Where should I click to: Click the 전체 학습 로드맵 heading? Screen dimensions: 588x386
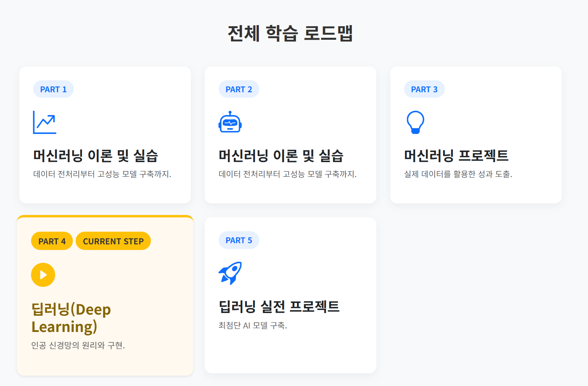(292, 34)
